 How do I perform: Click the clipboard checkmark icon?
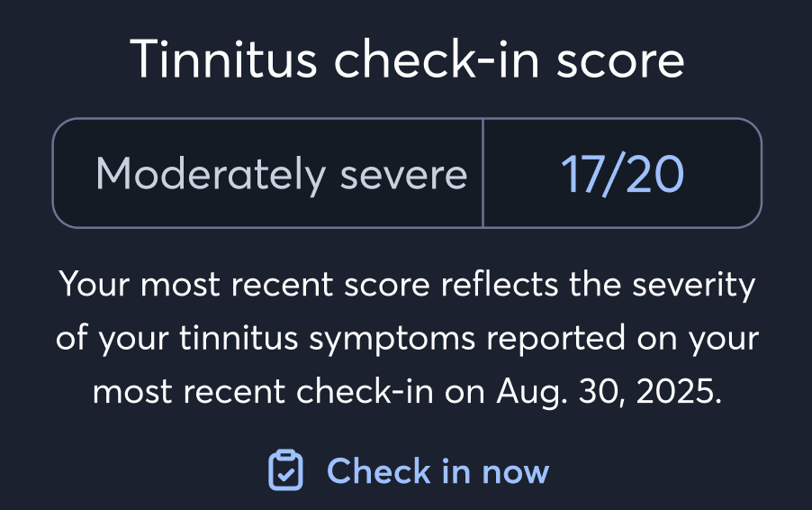(x=285, y=470)
